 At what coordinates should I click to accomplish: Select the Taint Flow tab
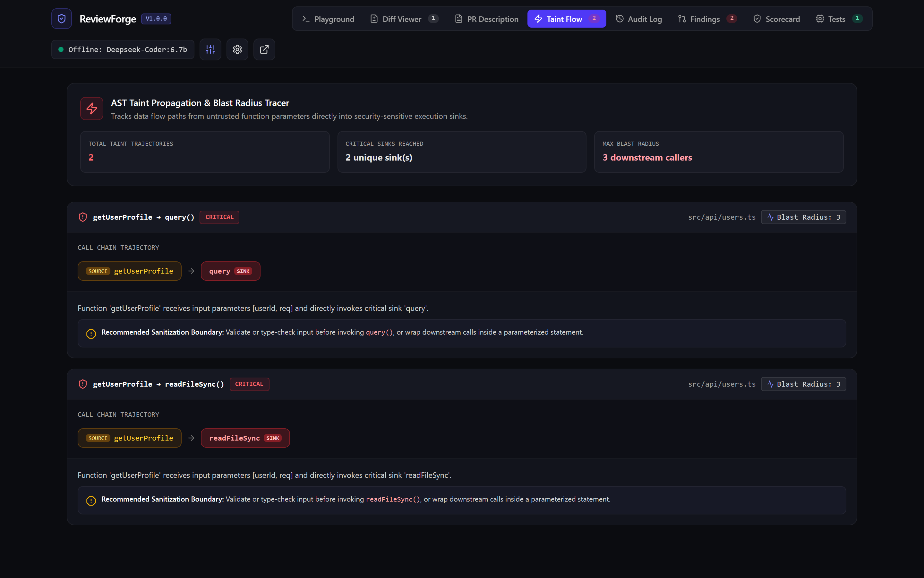coord(567,19)
